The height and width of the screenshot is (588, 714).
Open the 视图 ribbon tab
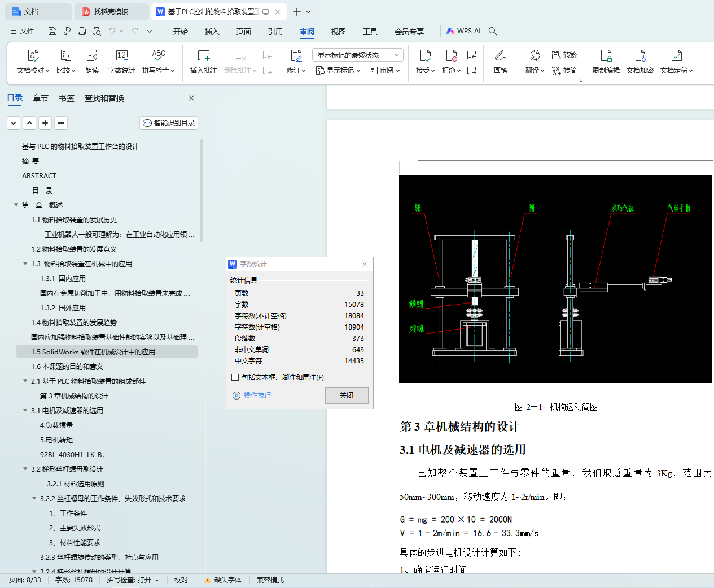point(339,31)
